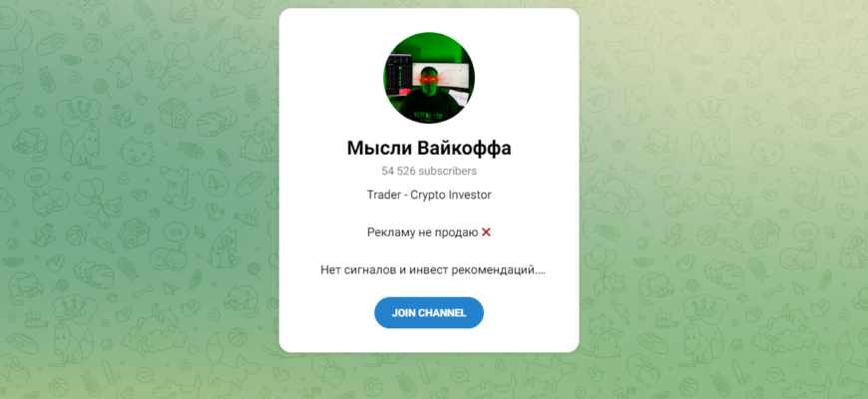Click the JOIN CHANNEL button
868x399 pixels.
(x=428, y=312)
